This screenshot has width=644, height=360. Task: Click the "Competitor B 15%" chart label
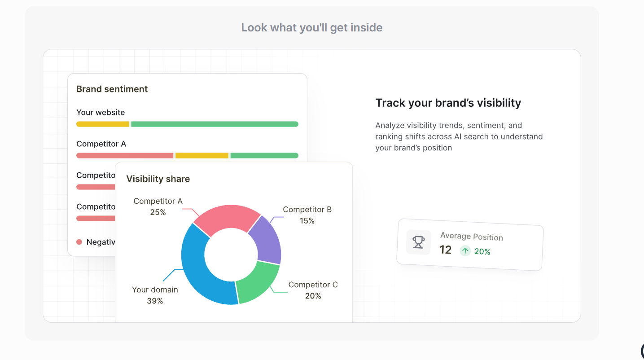pyautogui.click(x=307, y=215)
